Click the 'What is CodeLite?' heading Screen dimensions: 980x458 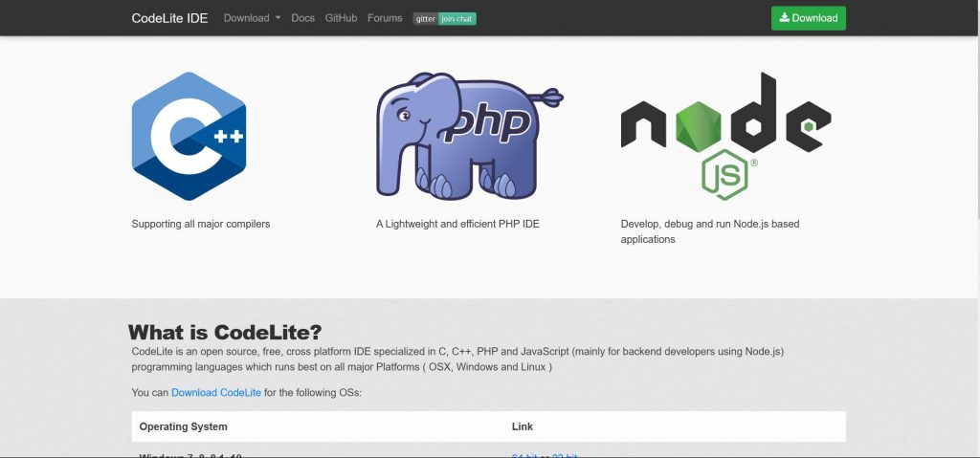pyautogui.click(x=225, y=332)
